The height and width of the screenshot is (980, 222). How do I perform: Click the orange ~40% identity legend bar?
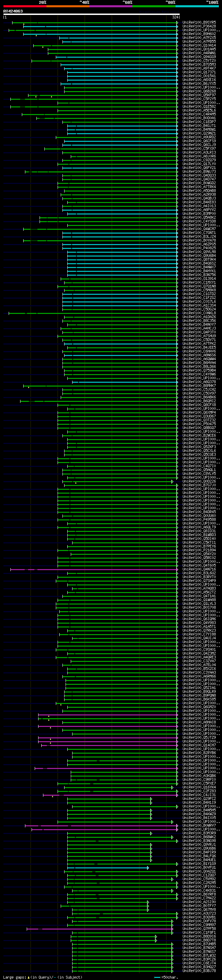pyautogui.click(x=68, y=6)
